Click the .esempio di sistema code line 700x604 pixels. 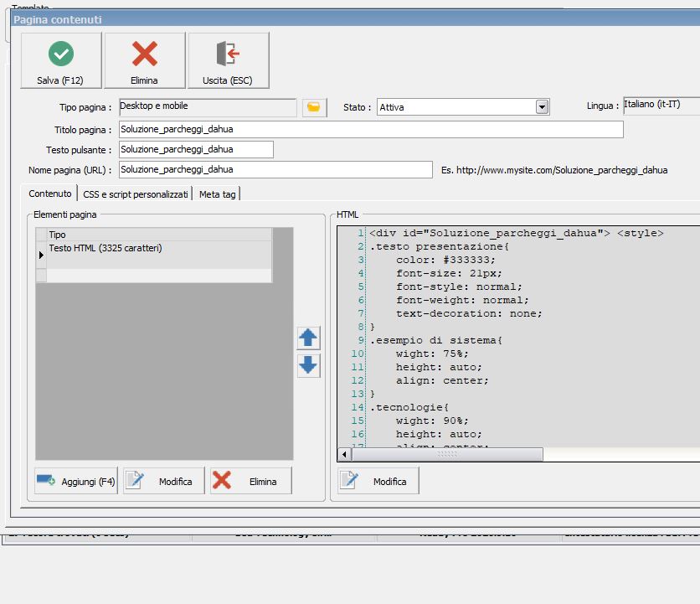(x=436, y=340)
